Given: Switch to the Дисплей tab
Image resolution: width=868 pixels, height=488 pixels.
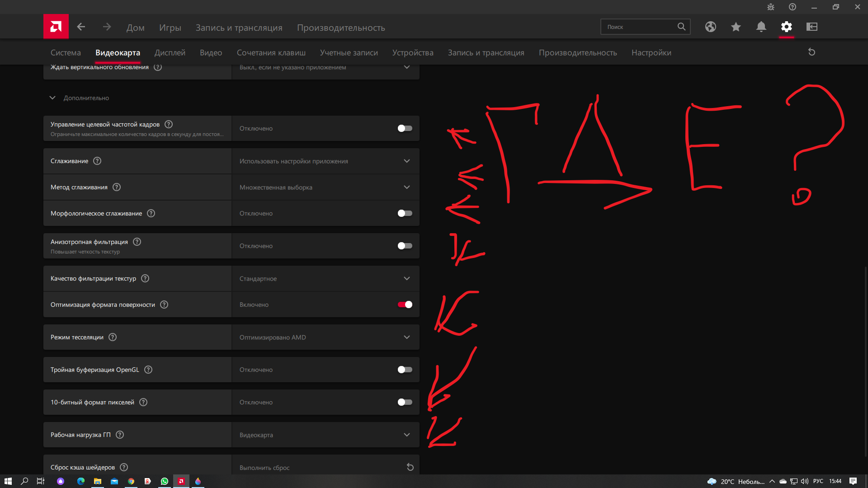Looking at the screenshot, I should pos(170,53).
